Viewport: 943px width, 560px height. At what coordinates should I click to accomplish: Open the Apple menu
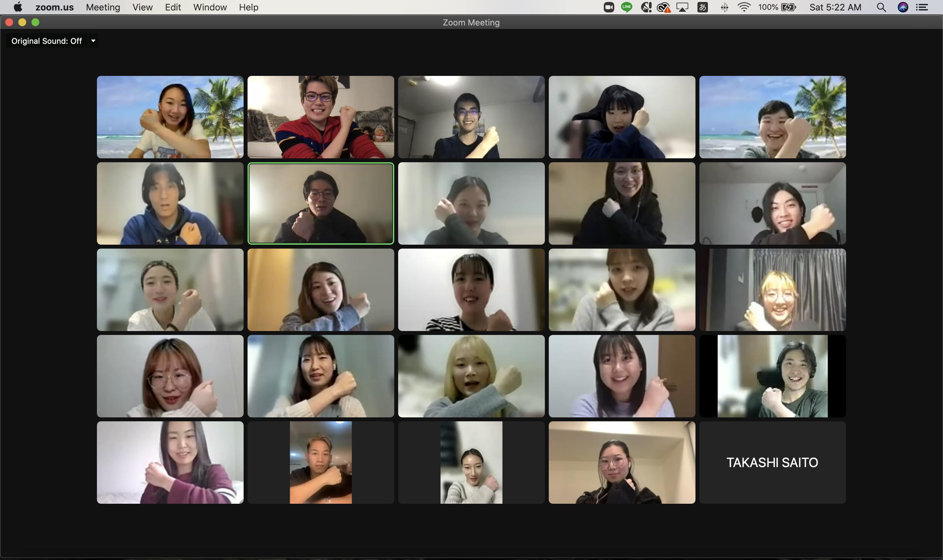point(17,7)
